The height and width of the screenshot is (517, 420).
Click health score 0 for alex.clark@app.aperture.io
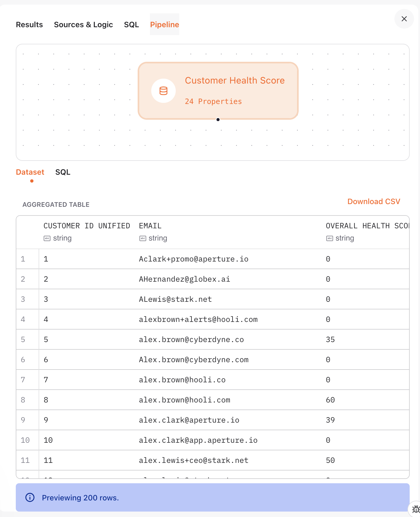pos(328,440)
